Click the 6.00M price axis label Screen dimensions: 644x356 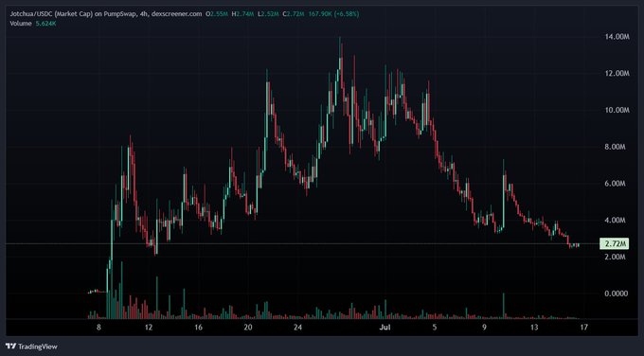(616, 184)
